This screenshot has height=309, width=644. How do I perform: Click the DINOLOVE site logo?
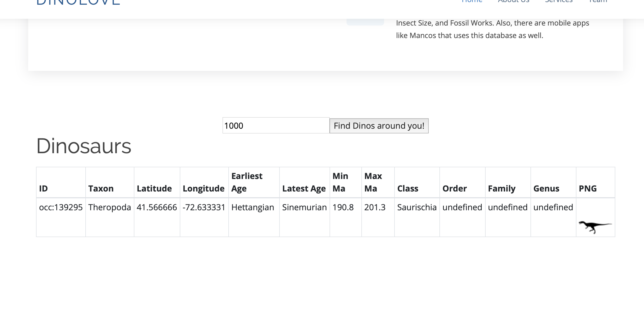click(78, 3)
